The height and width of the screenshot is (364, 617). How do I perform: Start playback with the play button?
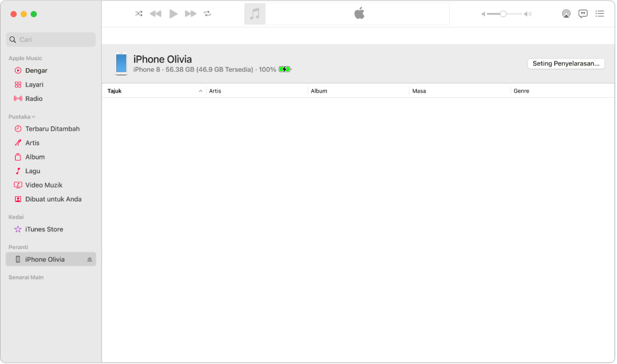coord(173,14)
